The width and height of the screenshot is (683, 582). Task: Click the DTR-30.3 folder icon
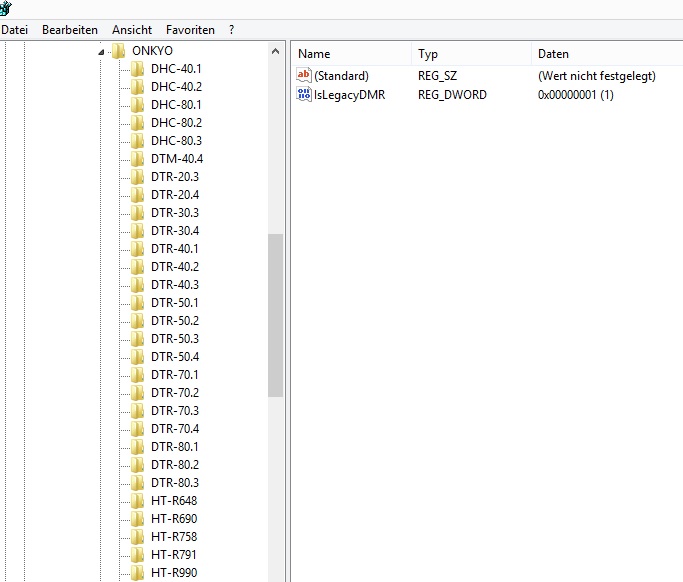pos(137,213)
